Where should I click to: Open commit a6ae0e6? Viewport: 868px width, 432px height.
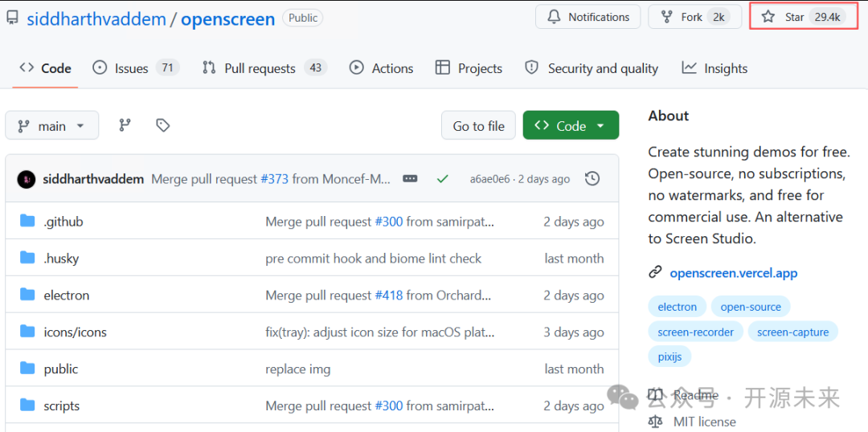(x=490, y=179)
